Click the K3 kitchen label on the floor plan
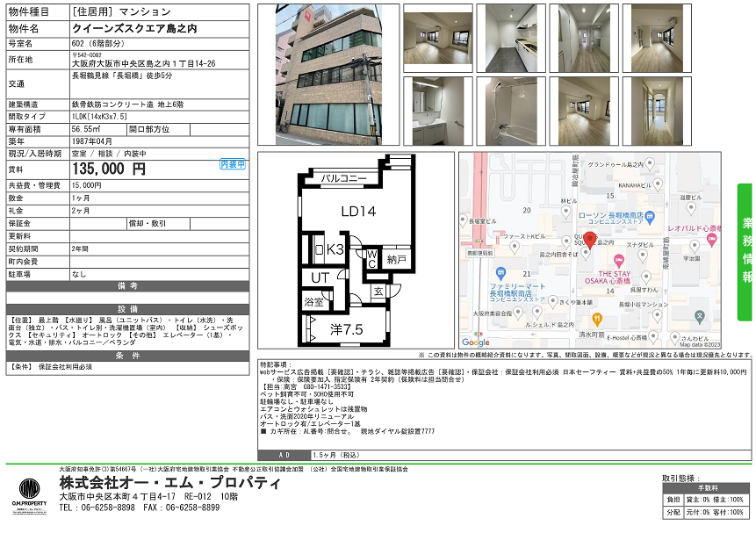The width and height of the screenshot is (756, 533). [335, 249]
